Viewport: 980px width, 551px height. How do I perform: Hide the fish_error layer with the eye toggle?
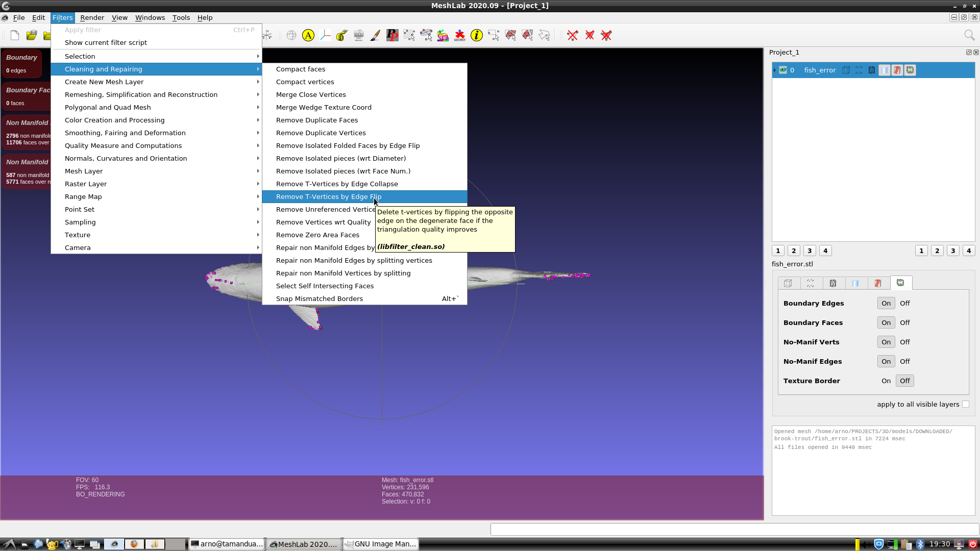click(x=782, y=70)
